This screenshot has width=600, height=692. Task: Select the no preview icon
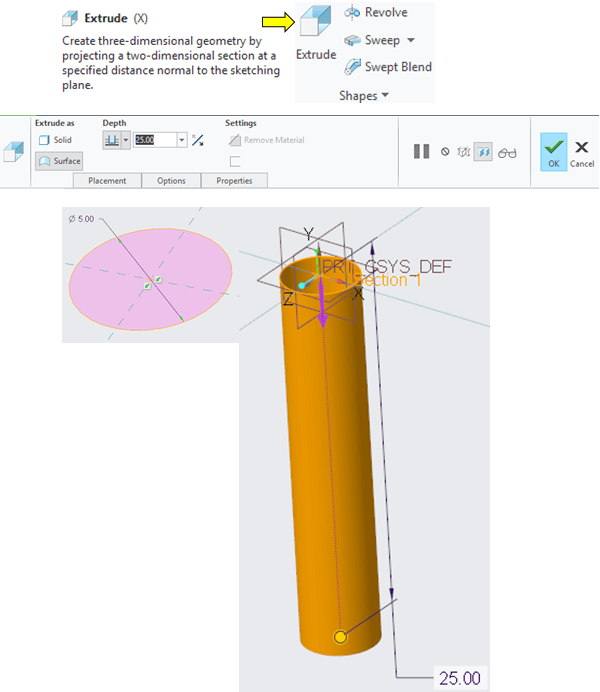445,152
